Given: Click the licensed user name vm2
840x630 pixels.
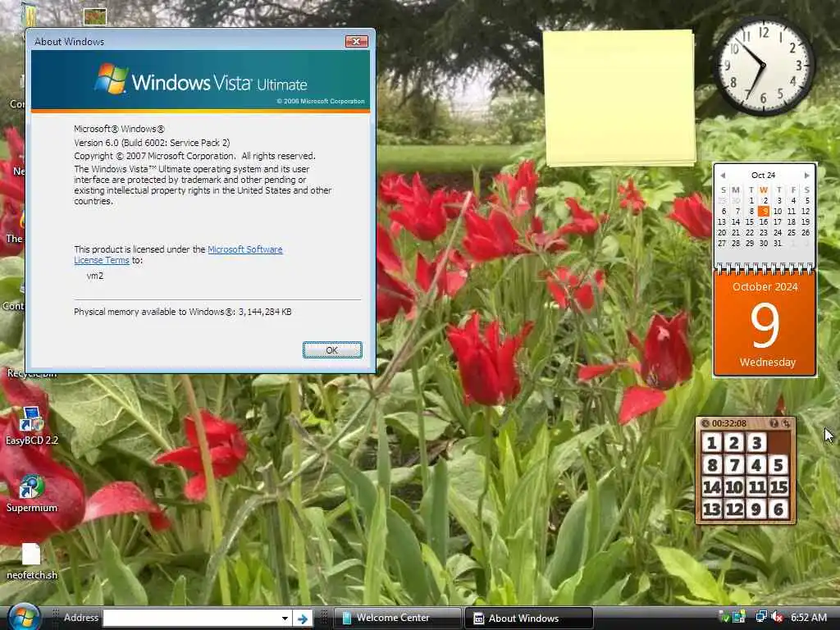Looking at the screenshot, I should tap(95, 276).
